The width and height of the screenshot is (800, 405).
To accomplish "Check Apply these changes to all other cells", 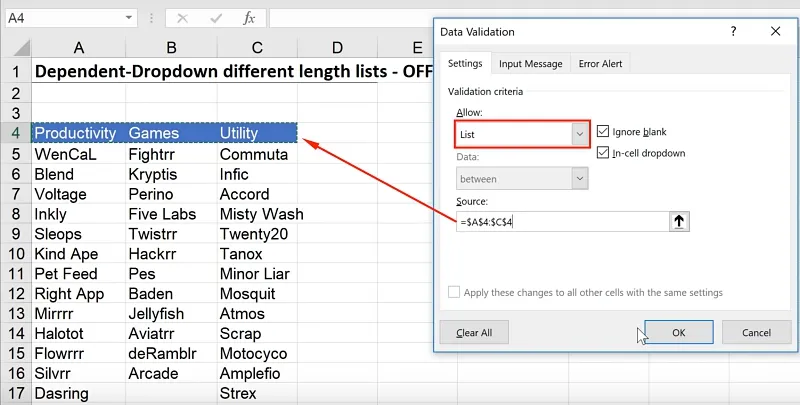I will coord(455,293).
